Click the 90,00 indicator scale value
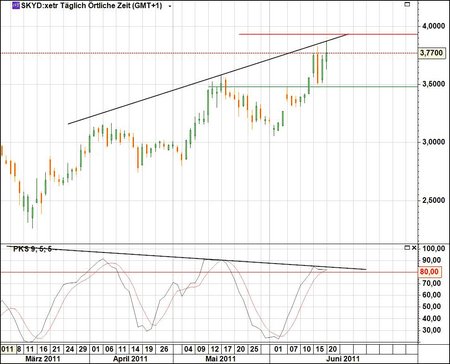 (x=433, y=260)
